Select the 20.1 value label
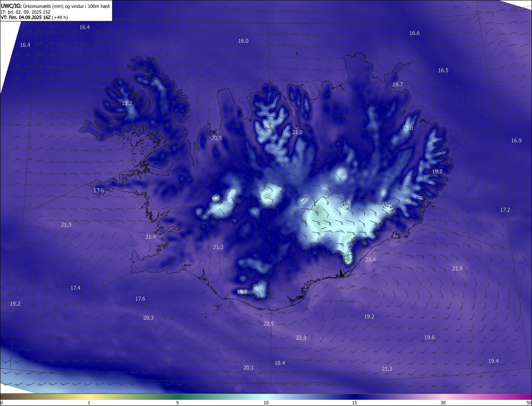 point(249,367)
